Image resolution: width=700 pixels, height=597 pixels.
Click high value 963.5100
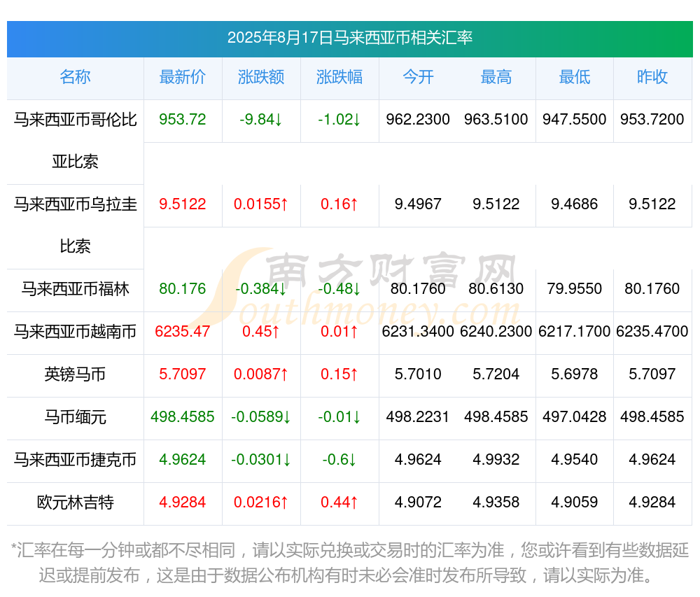(x=496, y=120)
